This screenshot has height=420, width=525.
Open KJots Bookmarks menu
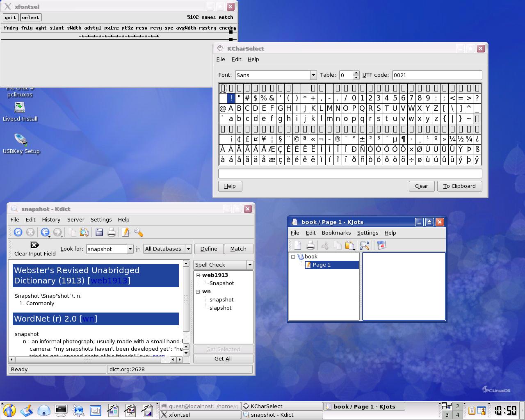coord(336,233)
